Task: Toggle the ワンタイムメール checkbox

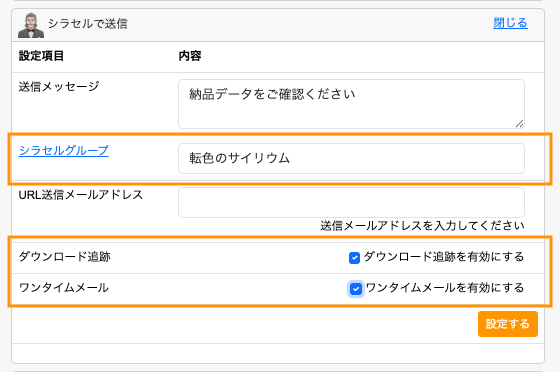Action: (356, 288)
